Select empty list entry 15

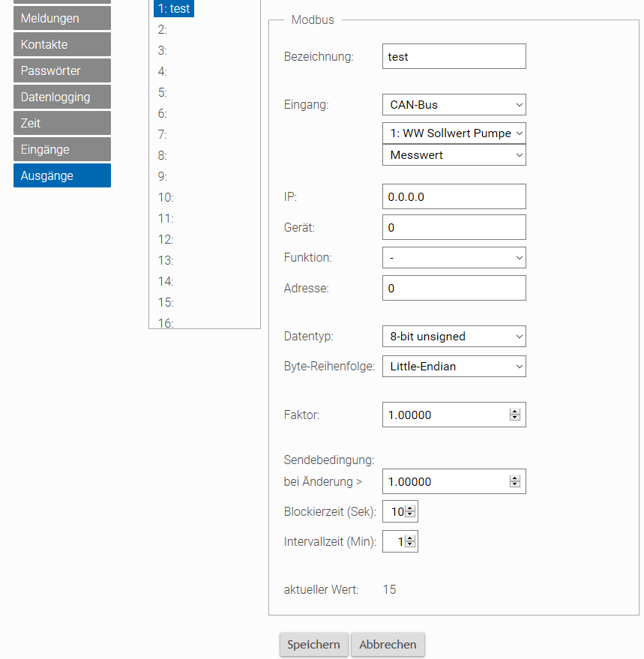[166, 302]
